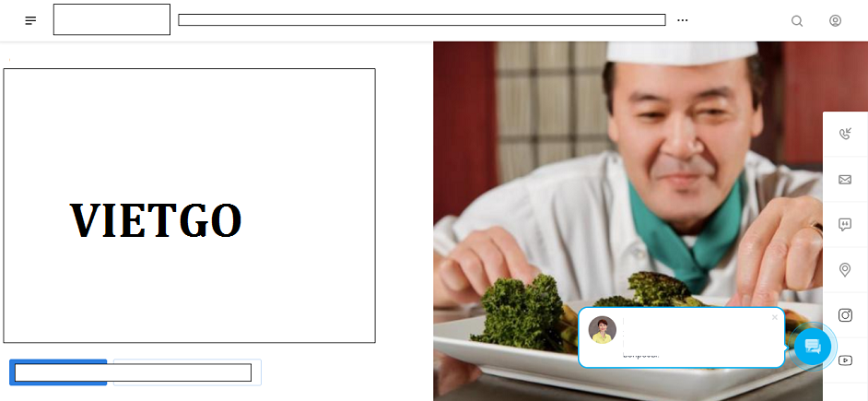Expand the three-dots more menu
The width and height of the screenshot is (868, 401).
(683, 20)
